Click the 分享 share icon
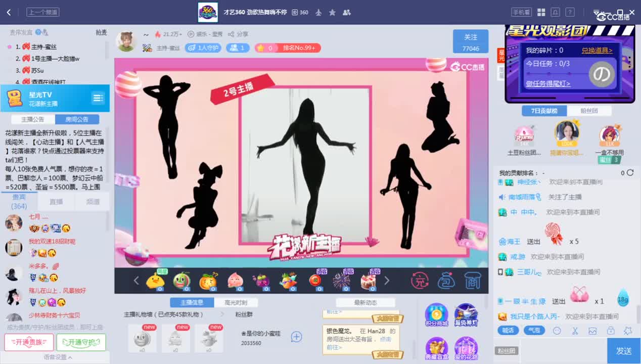Viewport: 641px width, 364px height. tap(238, 34)
